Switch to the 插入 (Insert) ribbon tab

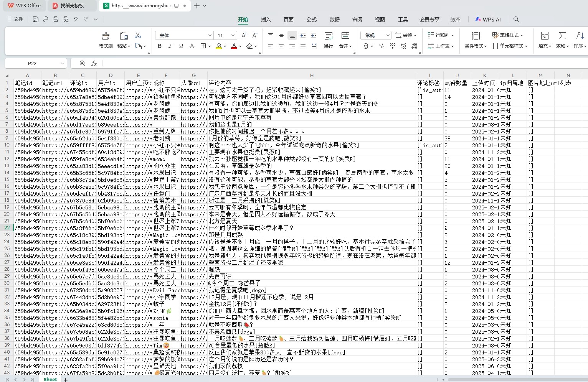pyautogui.click(x=266, y=20)
